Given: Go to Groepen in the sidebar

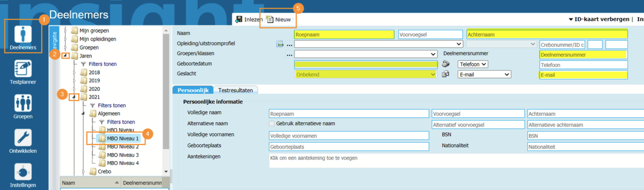Looking at the screenshot, I should (23, 106).
